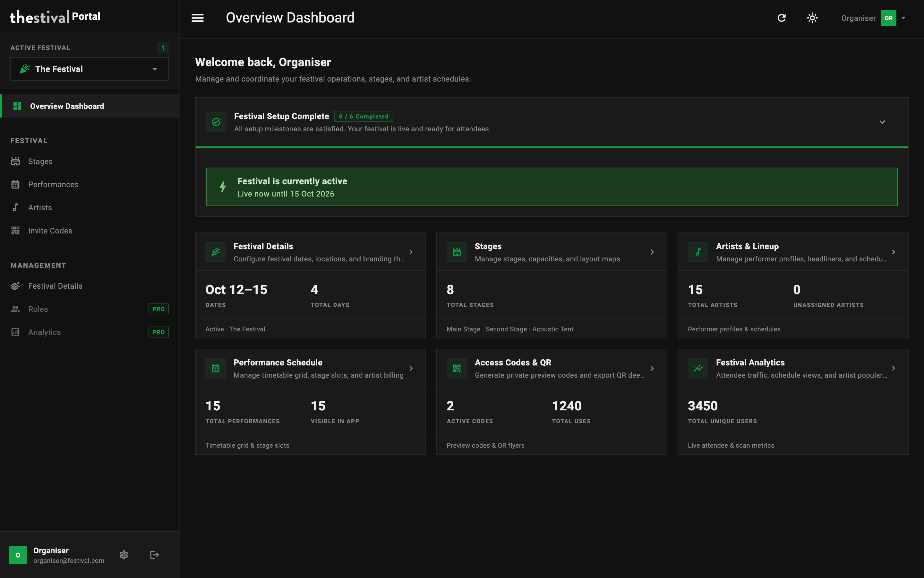Screen dimensions: 924x578
Task: Open Analytics sidebar item
Action: tap(90, 332)
